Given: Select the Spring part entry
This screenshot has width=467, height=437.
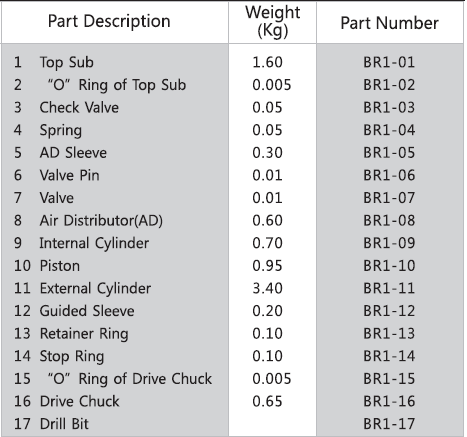Looking at the screenshot, I should click(x=61, y=131).
